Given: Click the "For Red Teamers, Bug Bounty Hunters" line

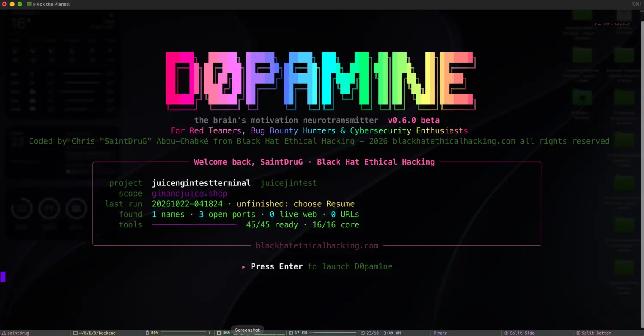Looking at the screenshot, I should [319, 130].
